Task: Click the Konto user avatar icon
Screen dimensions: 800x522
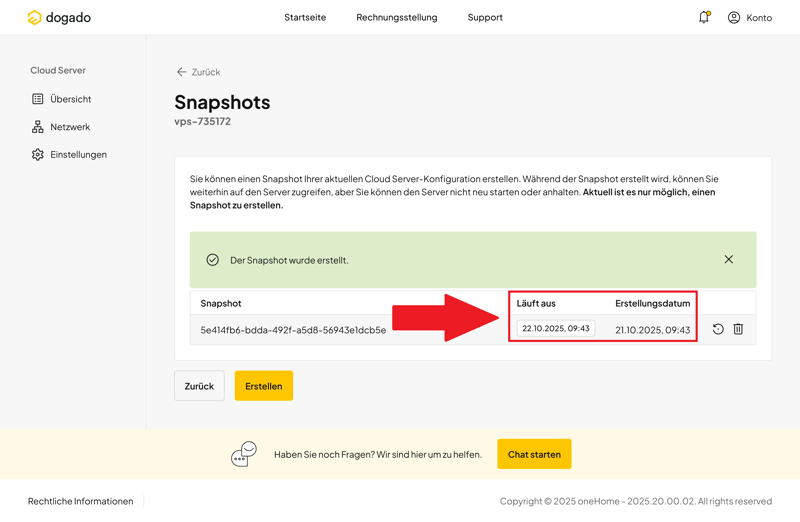Action: click(734, 17)
